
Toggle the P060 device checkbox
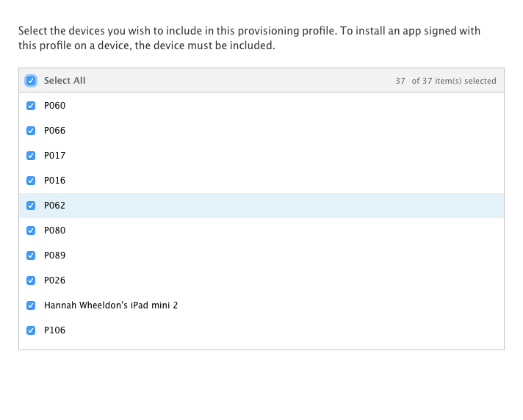(31, 106)
